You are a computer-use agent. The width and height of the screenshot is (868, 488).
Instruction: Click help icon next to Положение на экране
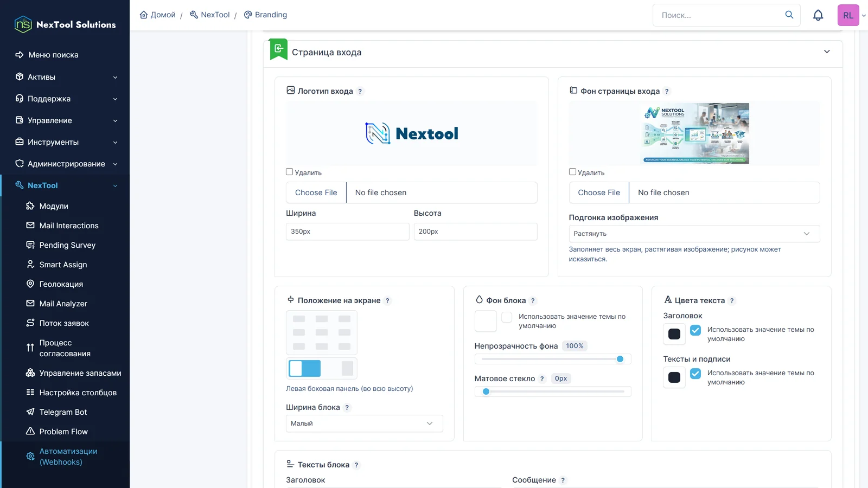point(387,301)
